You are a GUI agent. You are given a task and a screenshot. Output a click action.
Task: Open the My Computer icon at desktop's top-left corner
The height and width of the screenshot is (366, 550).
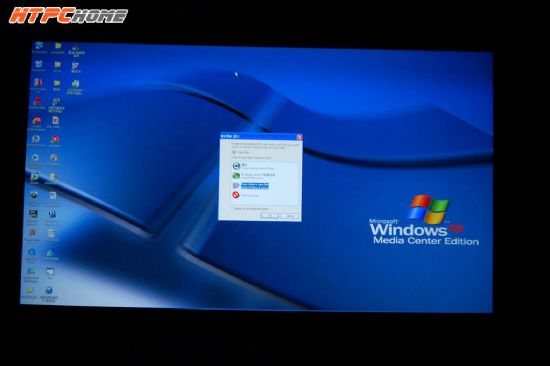(39, 46)
